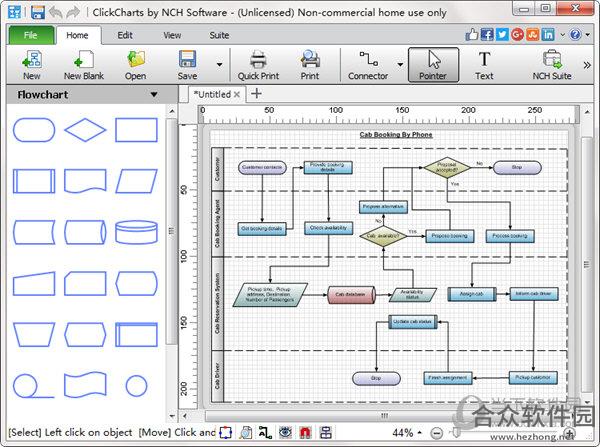Image resolution: width=600 pixels, height=447 pixels.
Task: Click the Quick Print icon
Action: [258, 65]
